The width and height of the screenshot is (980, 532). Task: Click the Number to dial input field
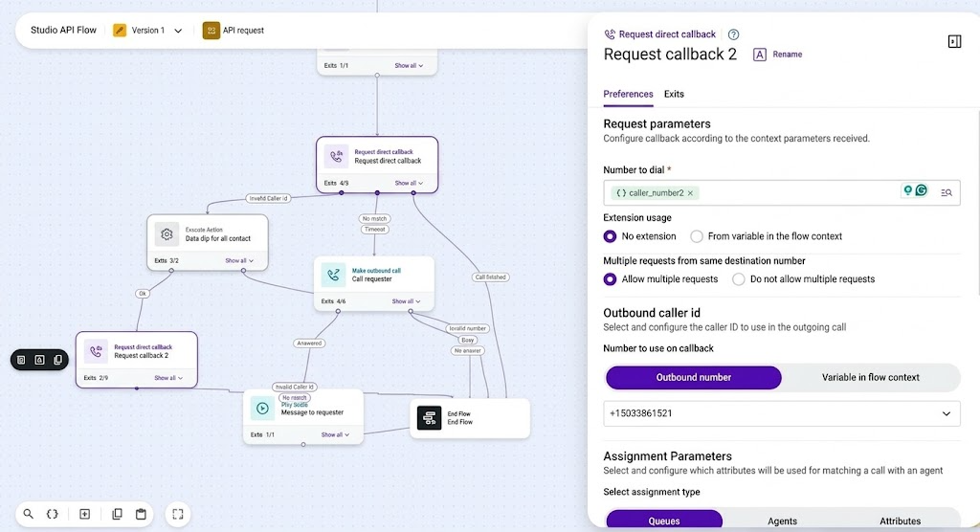point(781,192)
